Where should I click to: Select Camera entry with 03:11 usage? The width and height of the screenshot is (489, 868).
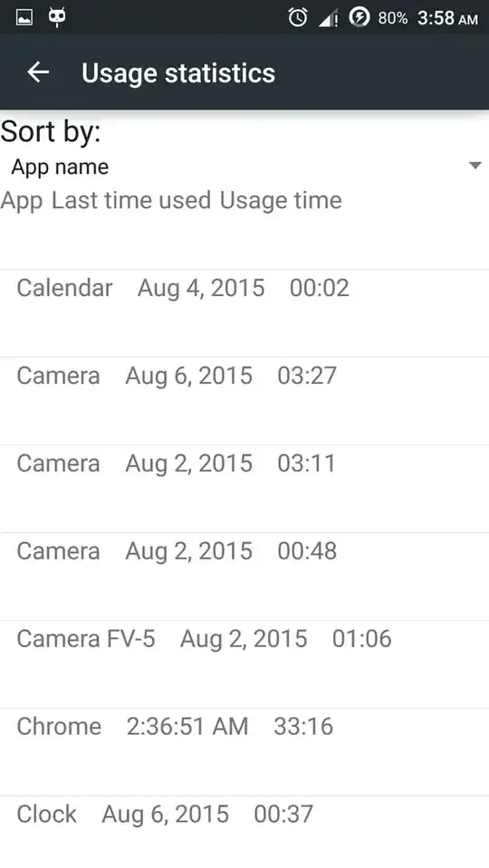click(x=244, y=489)
